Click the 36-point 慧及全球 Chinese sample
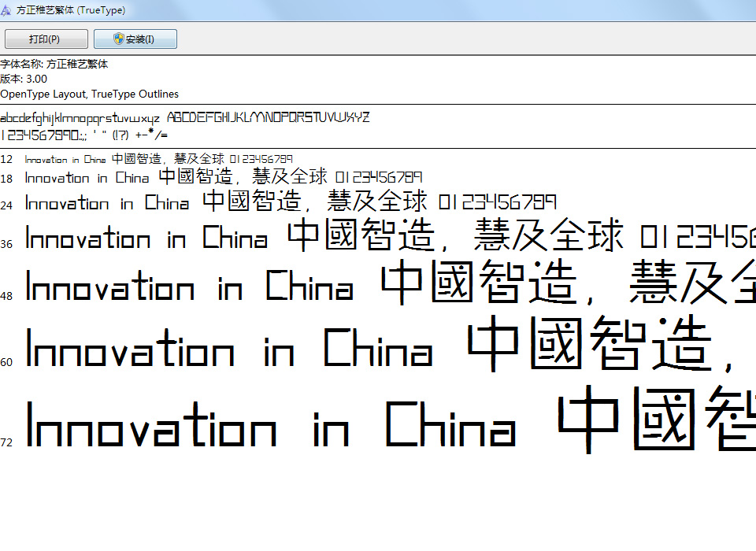Image resolution: width=756 pixels, height=551 pixels. coord(549,235)
